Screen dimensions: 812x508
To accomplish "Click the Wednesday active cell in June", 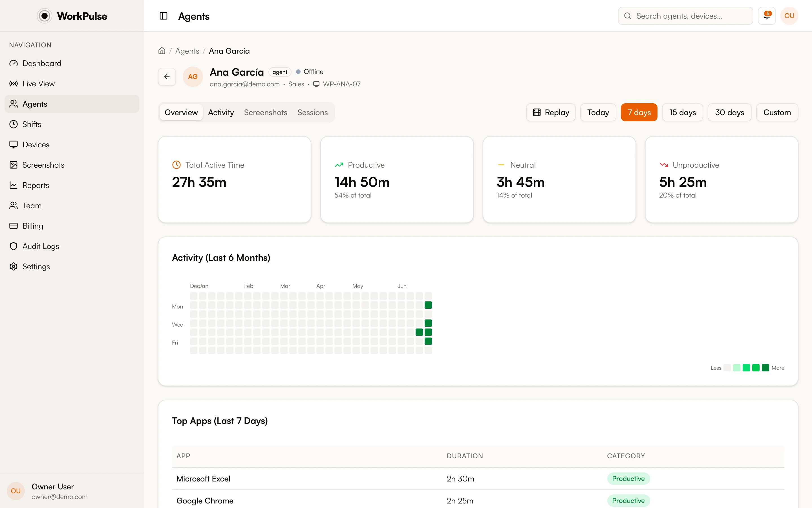I will coord(428,323).
